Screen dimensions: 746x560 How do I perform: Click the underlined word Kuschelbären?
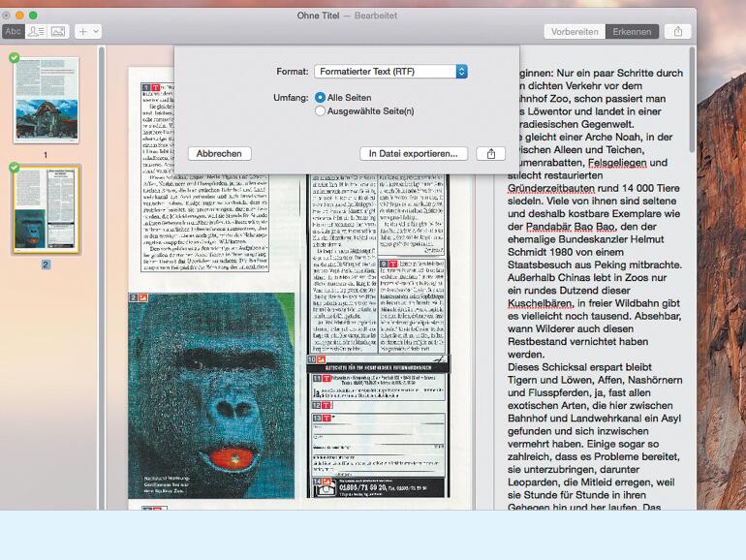[x=540, y=303]
